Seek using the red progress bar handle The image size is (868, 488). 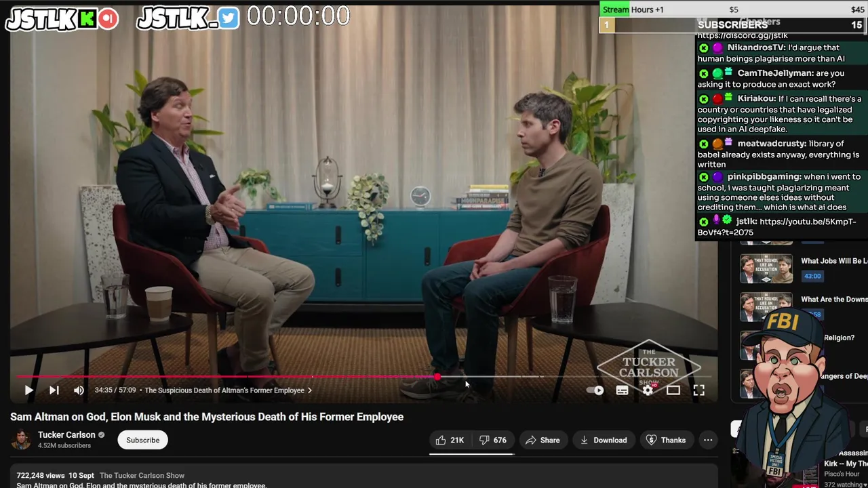pyautogui.click(x=437, y=376)
